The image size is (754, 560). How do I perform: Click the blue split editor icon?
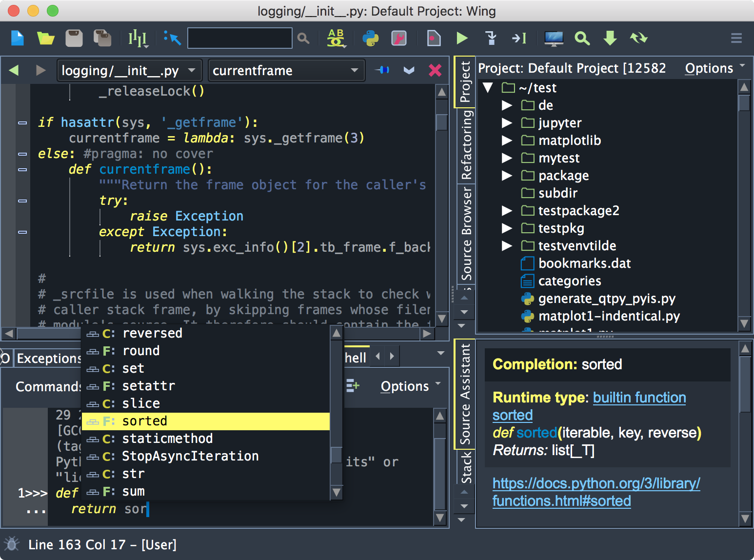pos(382,70)
